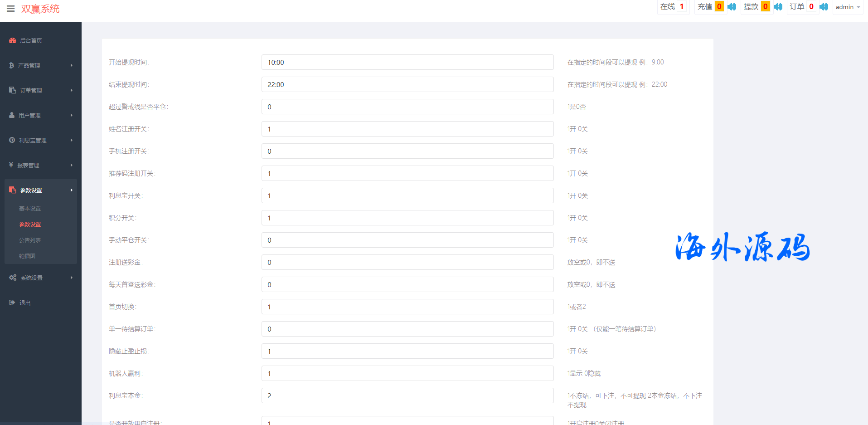Expand the 利息宝管理 menu arrow
The height and width of the screenshot is (425, 868).
click(71, 140)
